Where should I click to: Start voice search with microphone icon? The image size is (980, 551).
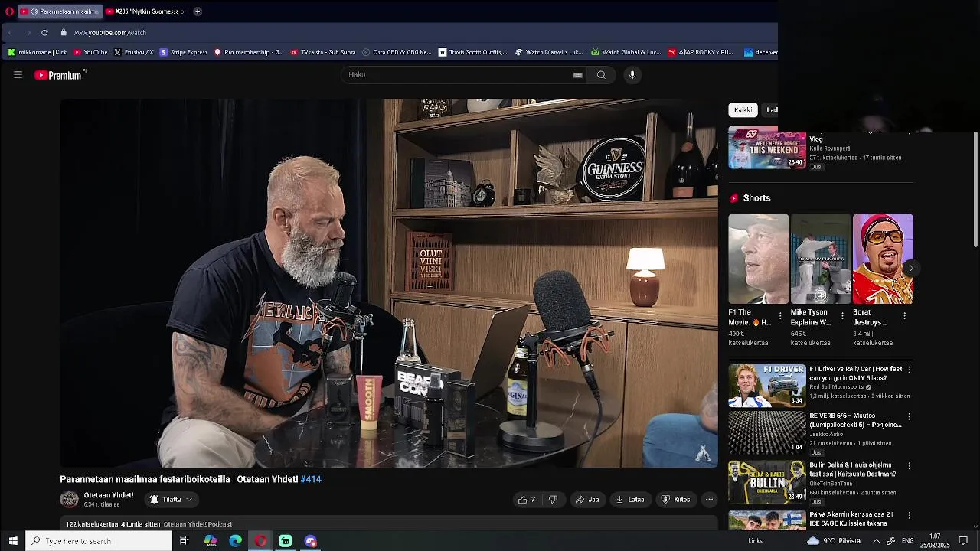[x=632, y=75]
